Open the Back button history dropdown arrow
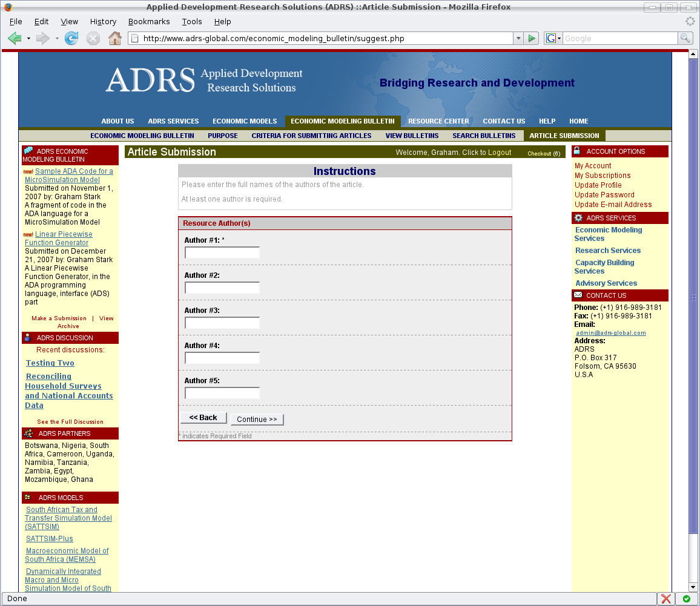 (28, 39)
